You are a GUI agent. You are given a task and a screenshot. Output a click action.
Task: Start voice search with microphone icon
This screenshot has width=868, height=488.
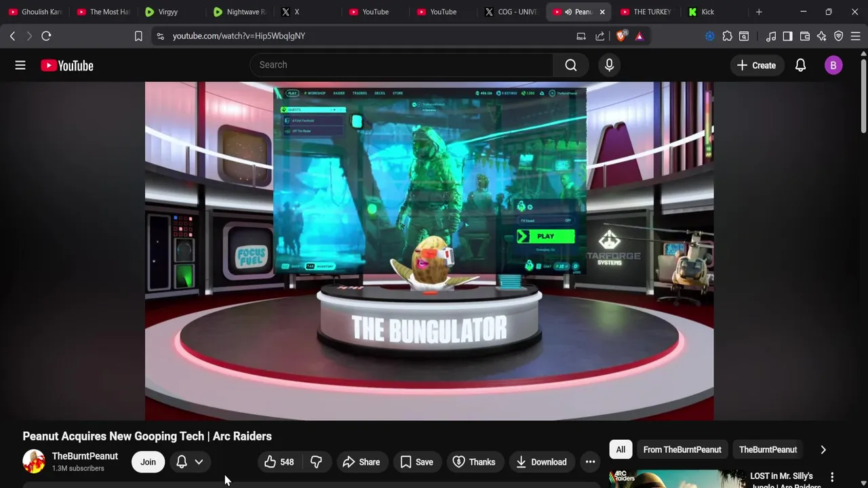tap(609, 65)
